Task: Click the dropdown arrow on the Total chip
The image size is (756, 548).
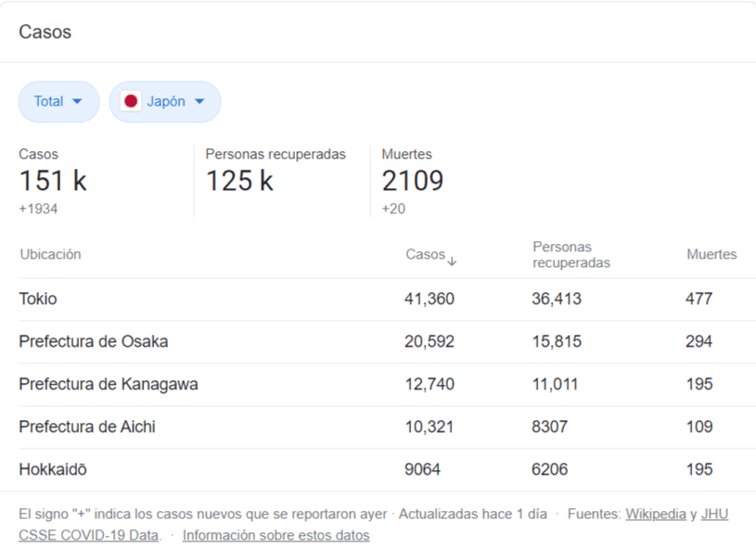Action: coord(79,102)
